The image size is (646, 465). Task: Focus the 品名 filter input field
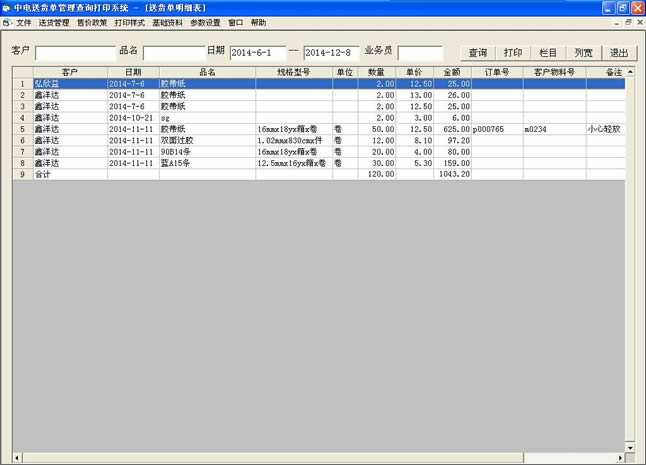[174, 53]
